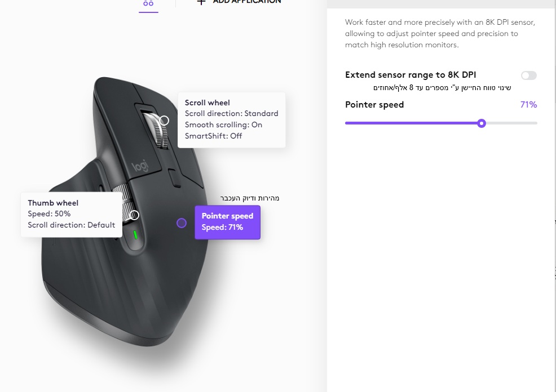The height and width of the screenshot is (392, 556).
Task: Click the 'Extend sensor range to 8K DPI' label
Action: 411,75
